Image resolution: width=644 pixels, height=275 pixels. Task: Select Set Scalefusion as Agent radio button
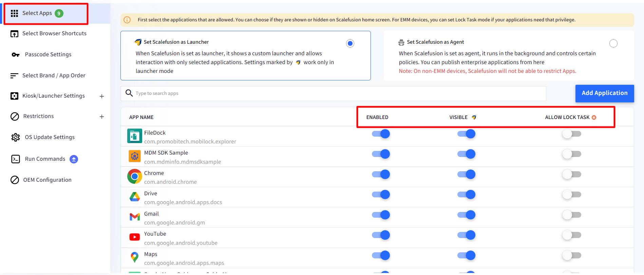613,43
